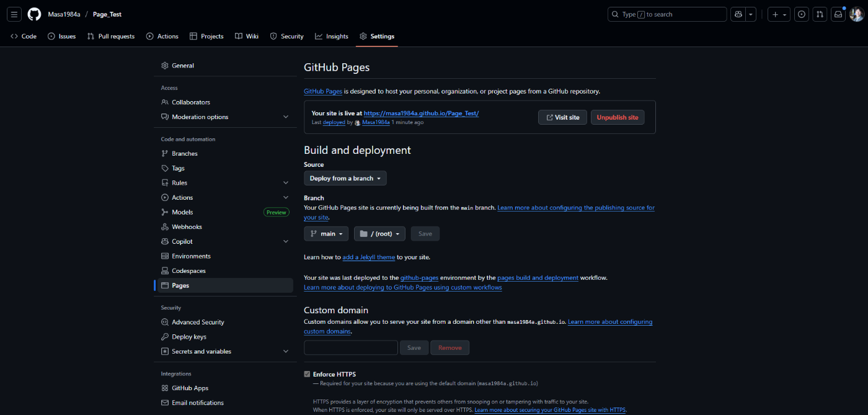This screenshot has height=415, width=868.
Task: Click the Visit site button
Action: point(562,117)
